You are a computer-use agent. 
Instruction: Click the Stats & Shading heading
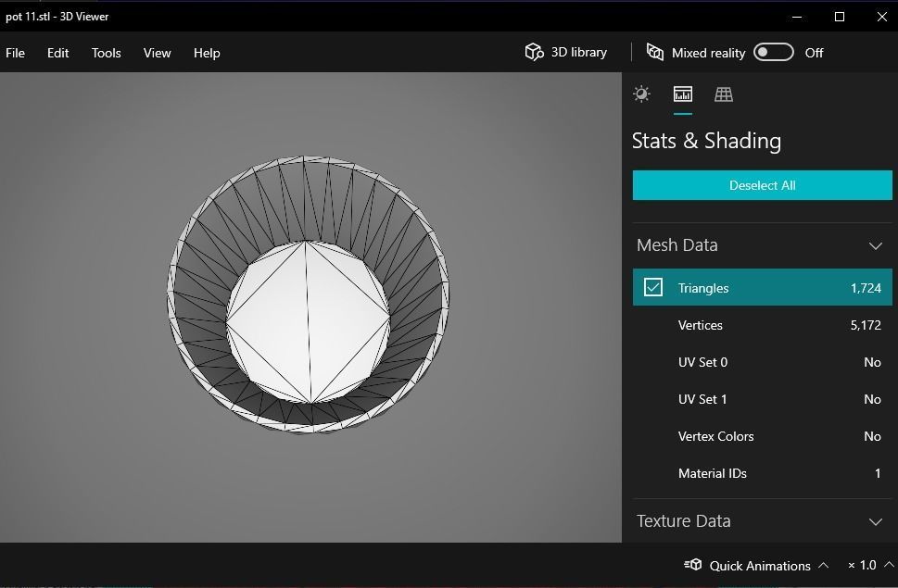tap(706, 141)
